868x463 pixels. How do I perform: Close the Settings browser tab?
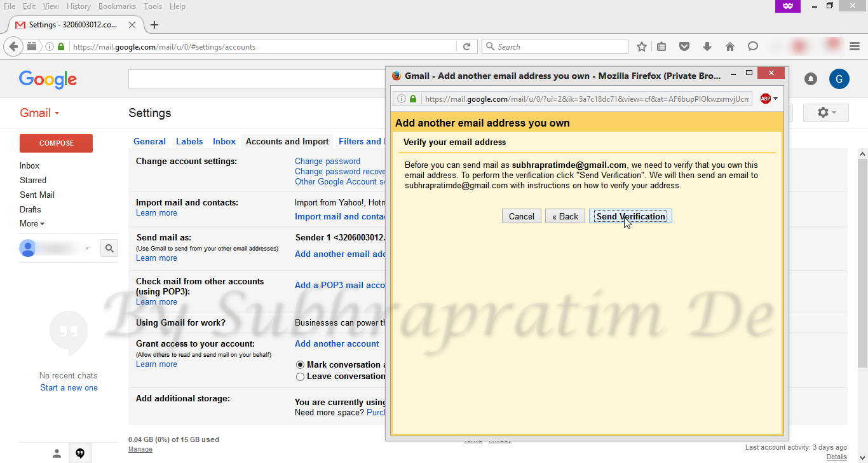132,25
